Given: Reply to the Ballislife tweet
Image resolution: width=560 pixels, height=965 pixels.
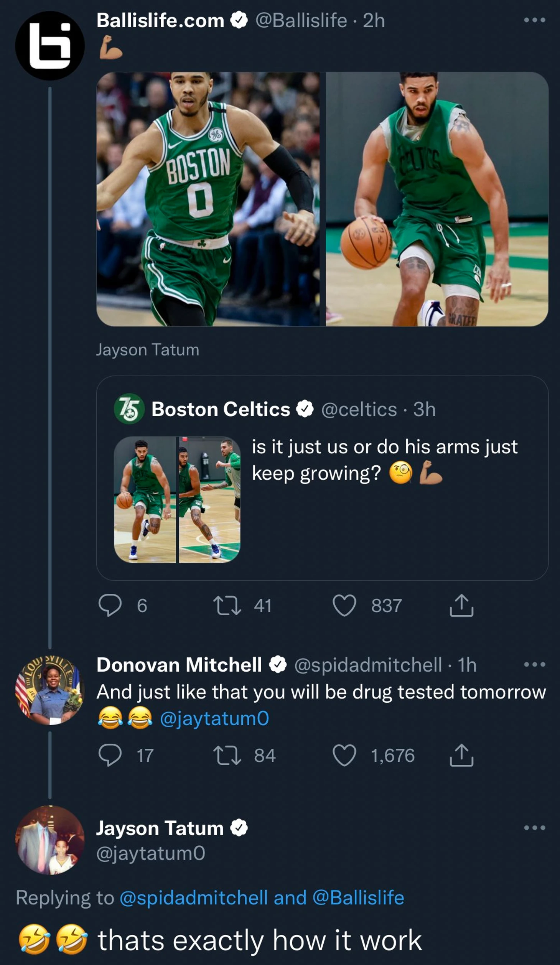Looking at the screenshot, I should (110, 606).
